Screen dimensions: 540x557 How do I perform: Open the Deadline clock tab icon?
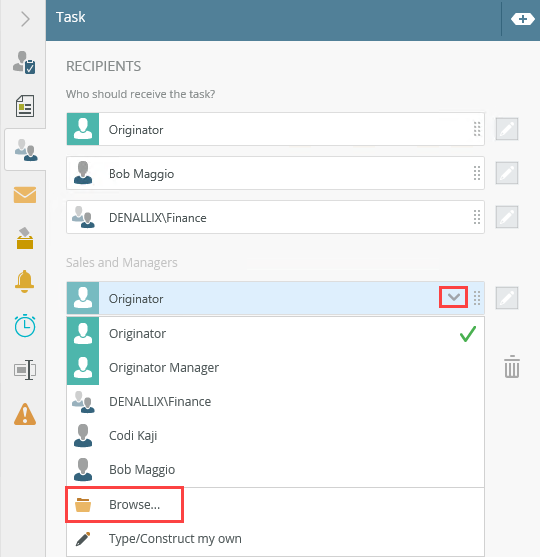pyautogui.click(x=25, y=325)
